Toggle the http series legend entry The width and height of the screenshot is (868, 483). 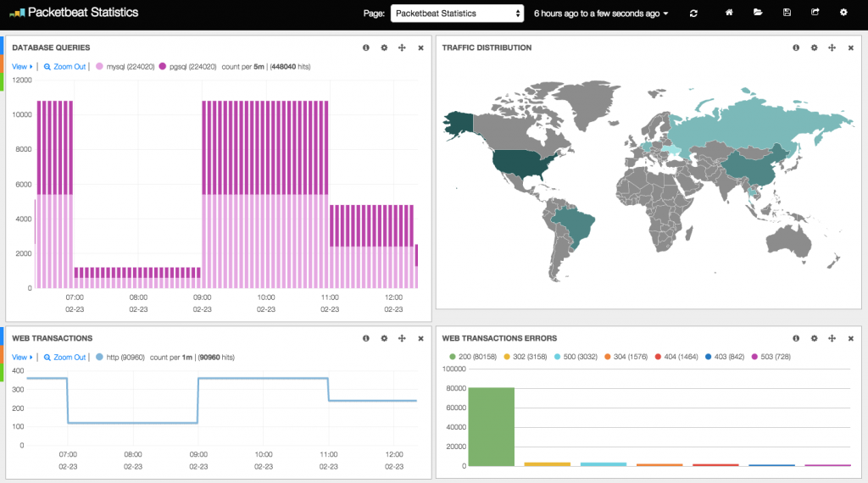120,358
